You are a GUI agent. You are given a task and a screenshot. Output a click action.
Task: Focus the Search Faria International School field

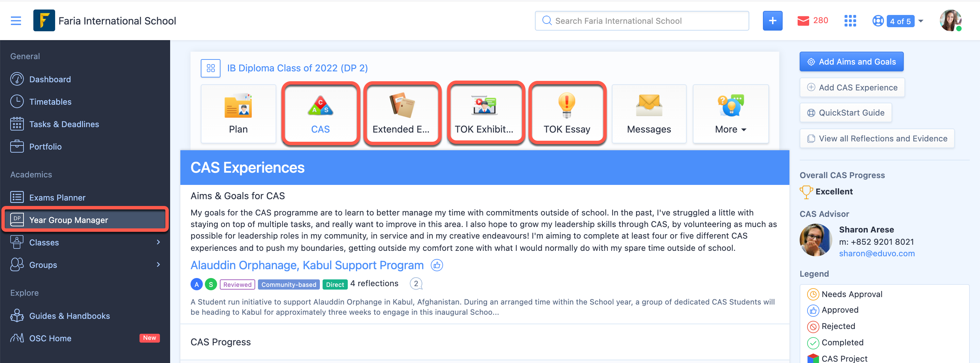[642, 20]
